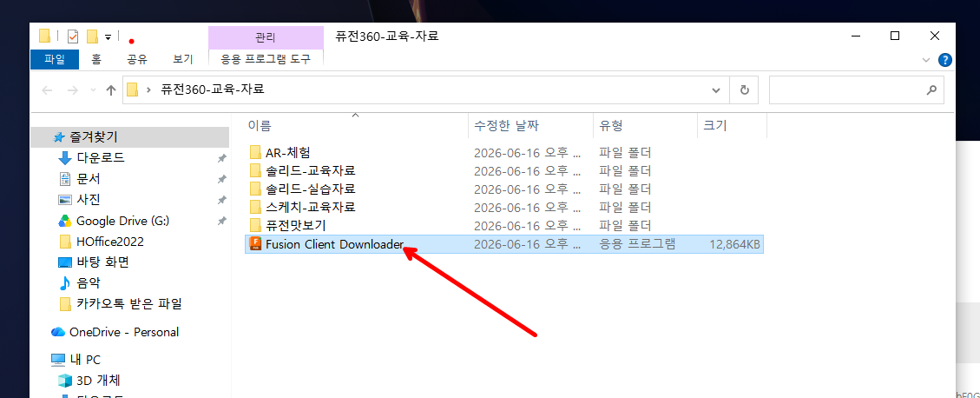Open 다운로드 in quick access sidebar
This screenshot has width=980, height=398.
pyautogui.click(x=100, y=157)
